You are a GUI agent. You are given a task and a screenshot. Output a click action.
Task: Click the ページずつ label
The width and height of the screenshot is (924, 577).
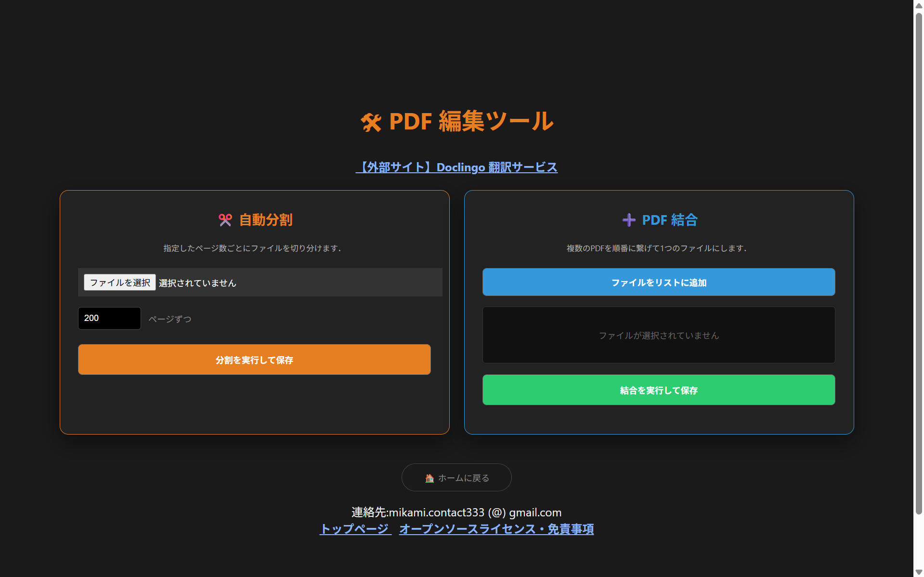169,319
